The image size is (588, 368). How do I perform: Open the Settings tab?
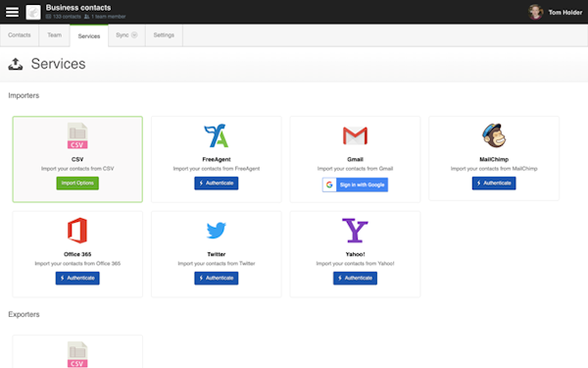tap(164, 35)
